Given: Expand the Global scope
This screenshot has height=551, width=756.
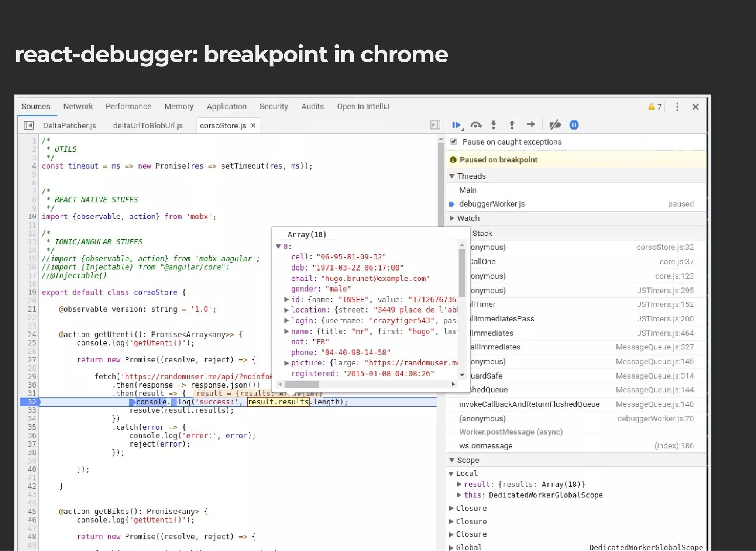Looking at the screenshot, I should click(451, 547).
